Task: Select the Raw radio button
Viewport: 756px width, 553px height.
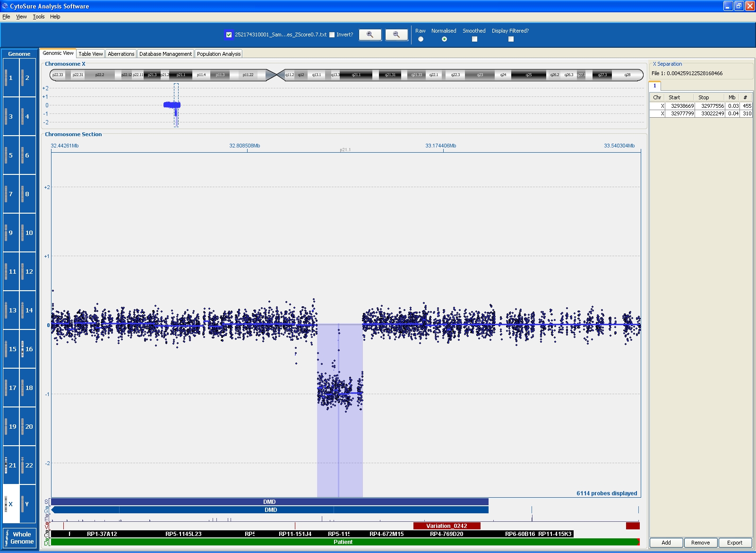Action: click(421, 39)
